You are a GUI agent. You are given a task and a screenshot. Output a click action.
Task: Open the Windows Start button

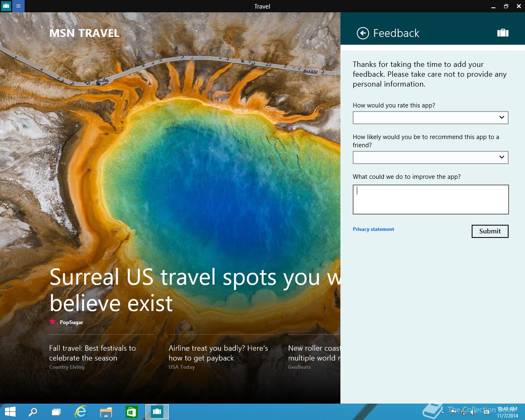10,412
